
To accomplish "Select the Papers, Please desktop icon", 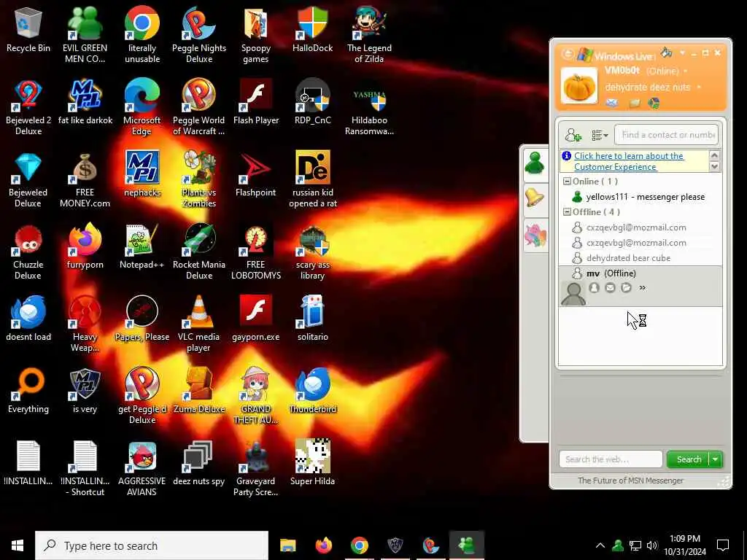I will point(142,319).
